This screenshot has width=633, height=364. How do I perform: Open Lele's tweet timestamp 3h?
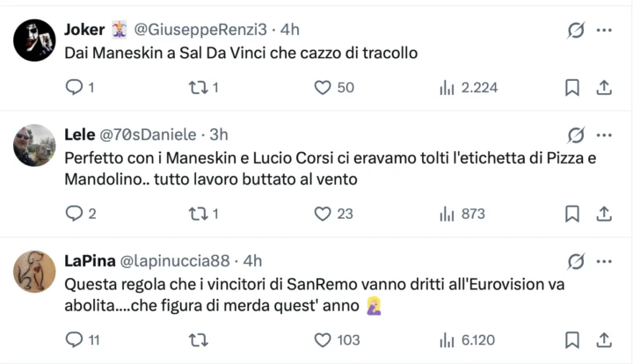pyautogui.click(x=218, y=135)
